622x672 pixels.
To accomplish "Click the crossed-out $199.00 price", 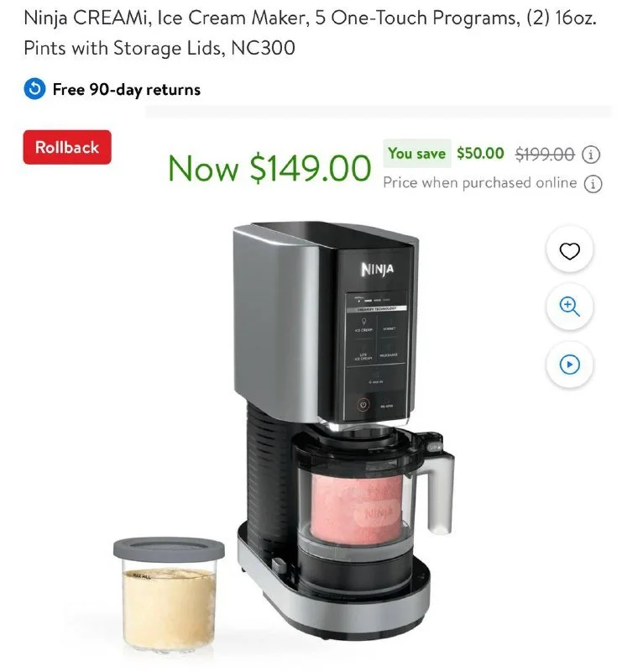I will click(x=545, y=154).
